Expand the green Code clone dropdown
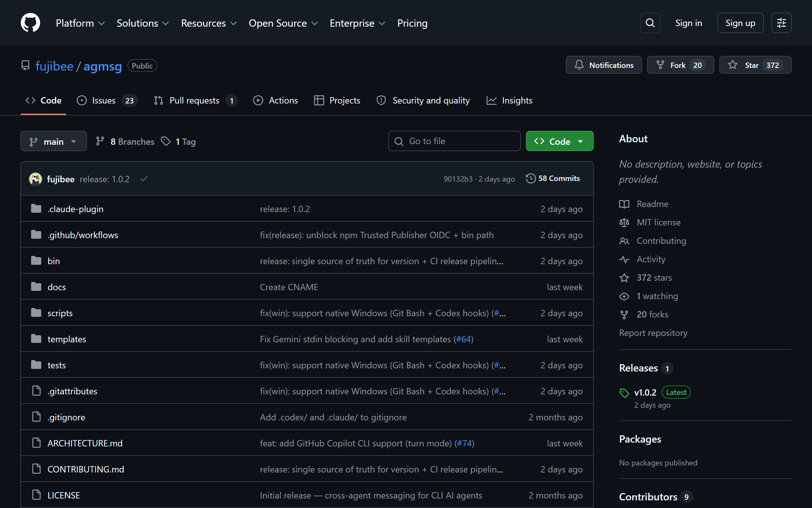 click(559, 141)
